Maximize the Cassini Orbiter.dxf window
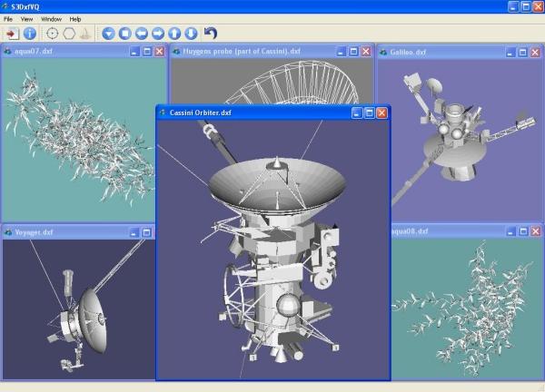The image size is (545, 392). coord(370,113)
